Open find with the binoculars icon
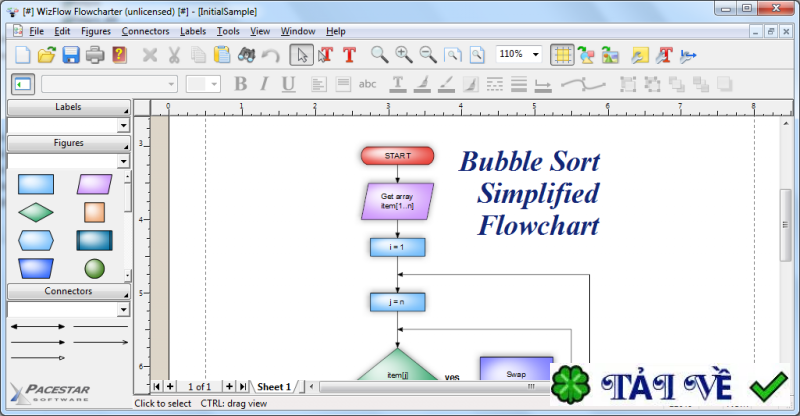Image resolution: width=800 pixels, height=416 pixels. click(246, 55)
